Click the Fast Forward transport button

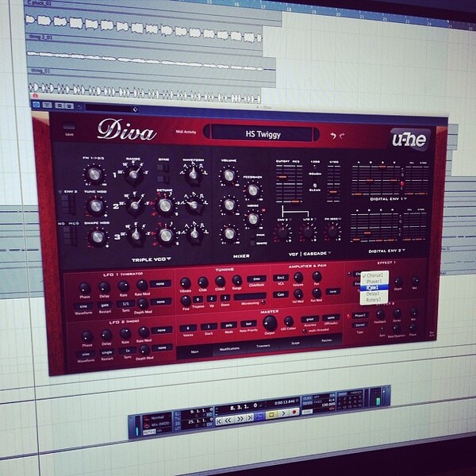pyautogui.click(x=240, y=419)
